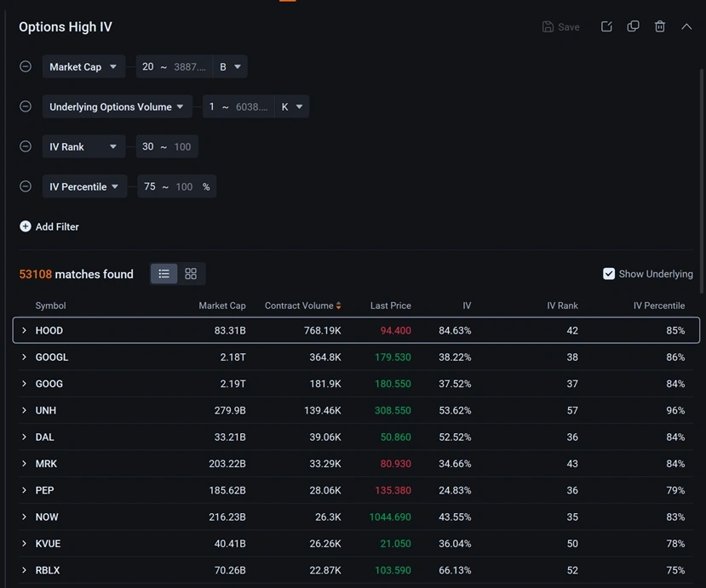Edit the IV Rank maximum value 100
The width and height of the screenshot is (706, 588).
(x=182, y=146)
